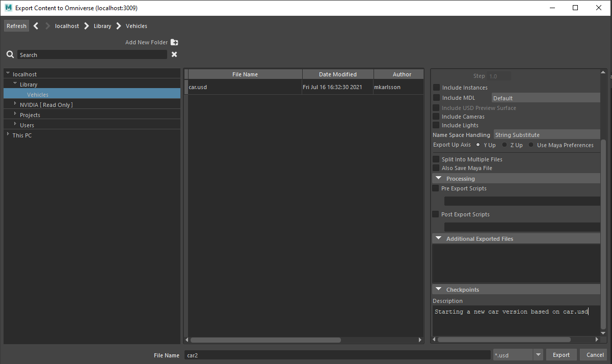Select the Y Up radio button
Screen dimensions: 612x364
tap(478, 145)
